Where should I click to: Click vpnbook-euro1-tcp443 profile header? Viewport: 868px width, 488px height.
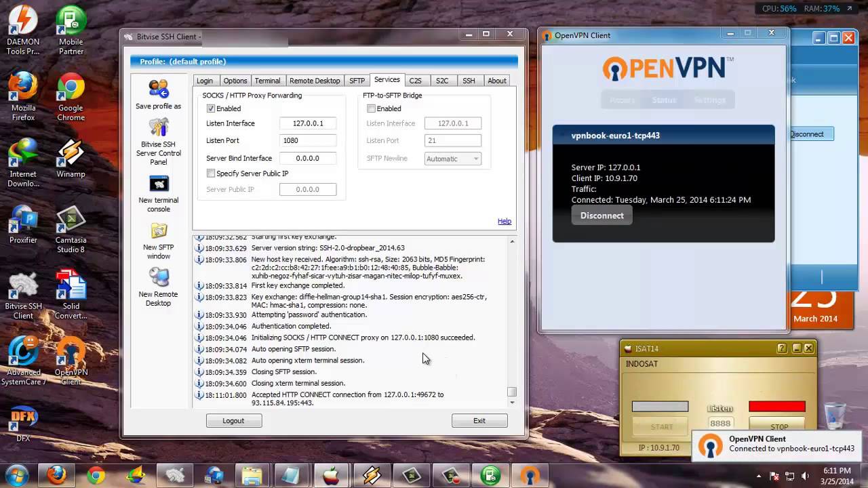pyautogui.click(x=663, y=135)
